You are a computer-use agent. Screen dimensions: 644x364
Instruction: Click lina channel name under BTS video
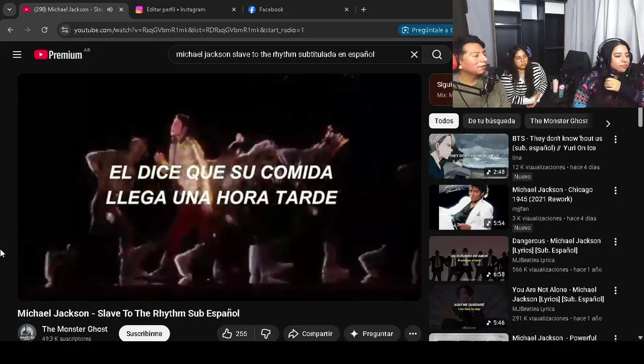pyautogui.click(x=517, y=158)
